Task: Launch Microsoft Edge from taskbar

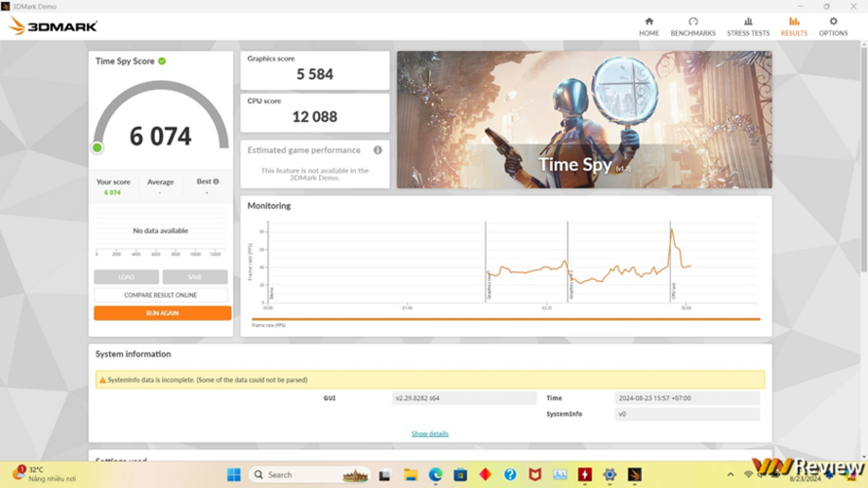Action: point(436,474)
